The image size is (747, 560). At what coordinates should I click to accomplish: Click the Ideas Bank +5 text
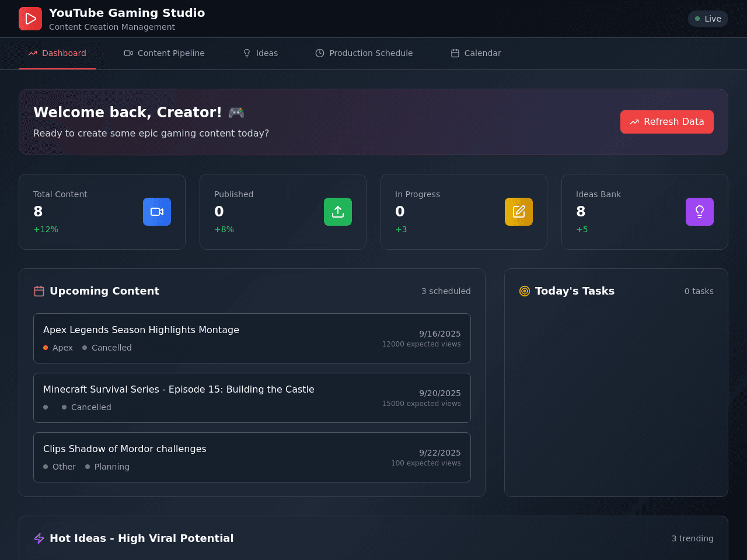point(582,229)
